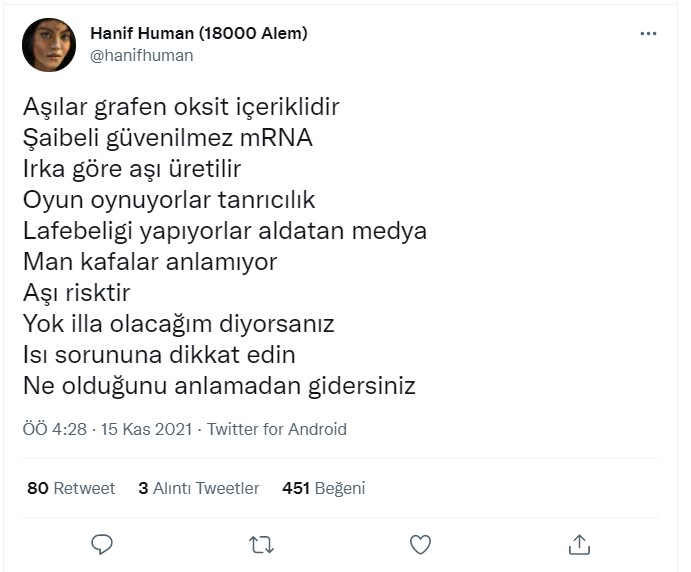Show the 3 Alıntı Tweetler list

[x=199, y=489]
